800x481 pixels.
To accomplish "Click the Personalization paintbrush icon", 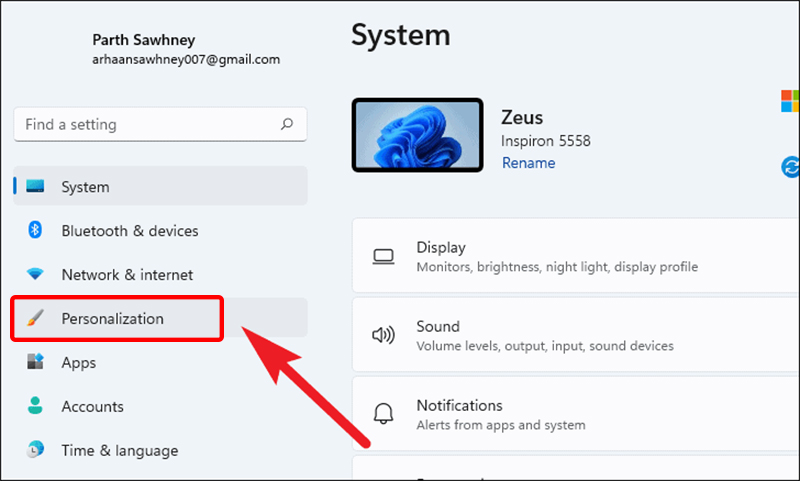I will coord(35,318).
